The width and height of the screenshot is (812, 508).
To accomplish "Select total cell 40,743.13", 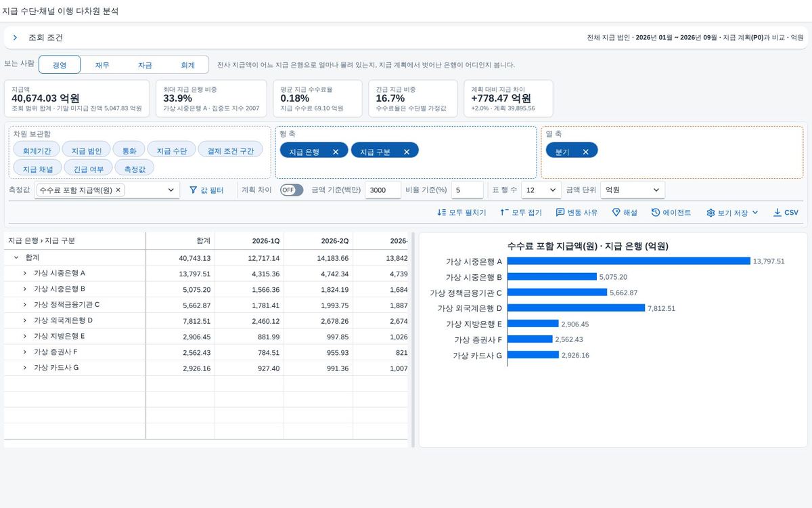I will [x=181, y=258].
